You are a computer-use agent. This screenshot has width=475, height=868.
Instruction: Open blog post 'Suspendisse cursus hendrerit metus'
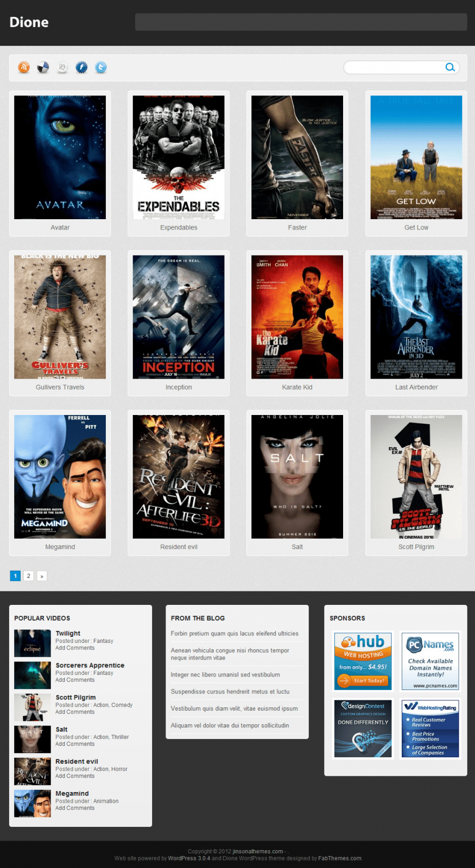(230, 692)
